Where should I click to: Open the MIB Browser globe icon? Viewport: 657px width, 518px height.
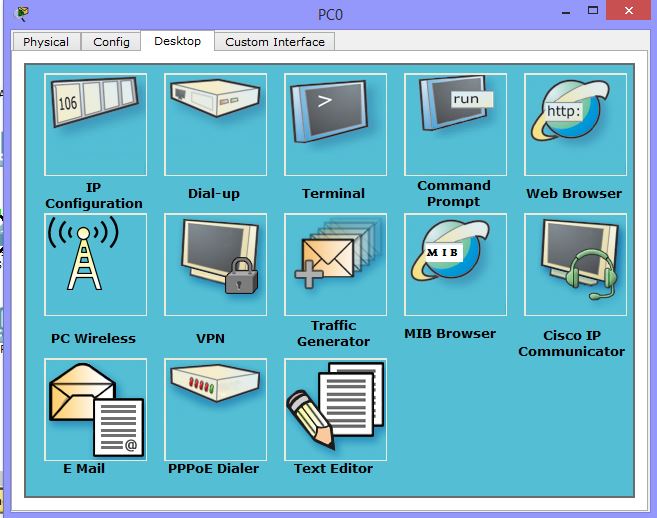tap(455, 264)
